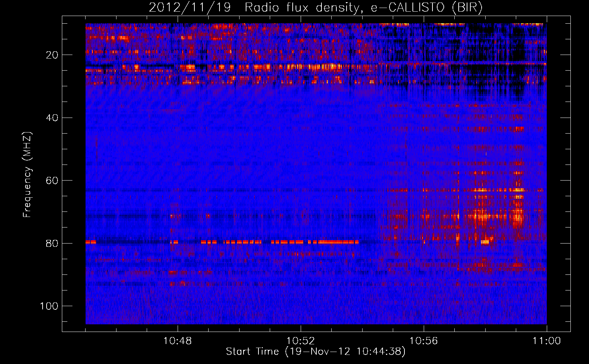Screen dimensions: 589x364
Task: Click the 10:48 time tick label
Action: click(x=178, y=341)
